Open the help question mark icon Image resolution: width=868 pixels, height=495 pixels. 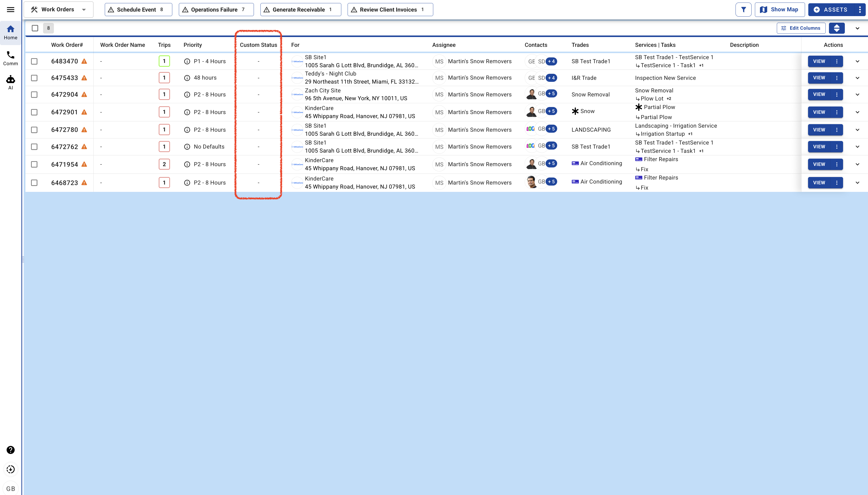pyautogui.click(x=11, y=450)
